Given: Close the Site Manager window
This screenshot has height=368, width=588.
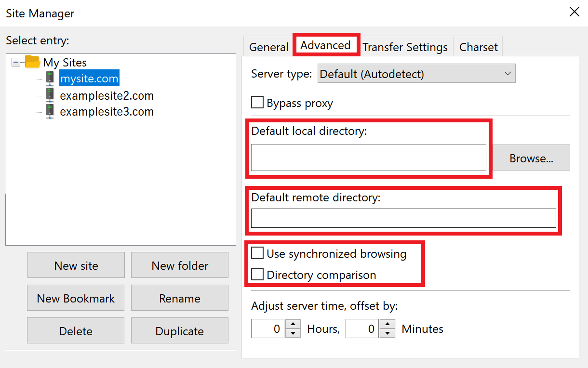Looking at the screenshot, I should coord(575,12).
